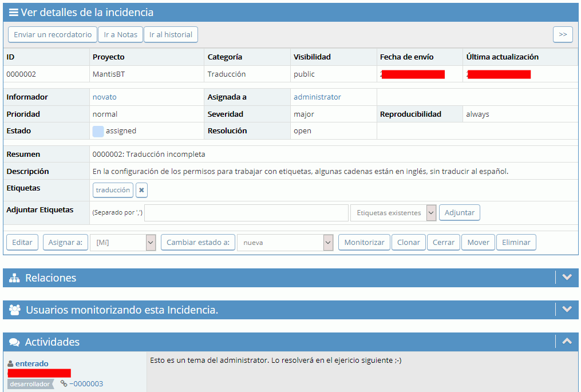The width and height of the screenshot is (581, 392).
Task: Click the link icon next to note 0000003
Action: pos(64,383)
